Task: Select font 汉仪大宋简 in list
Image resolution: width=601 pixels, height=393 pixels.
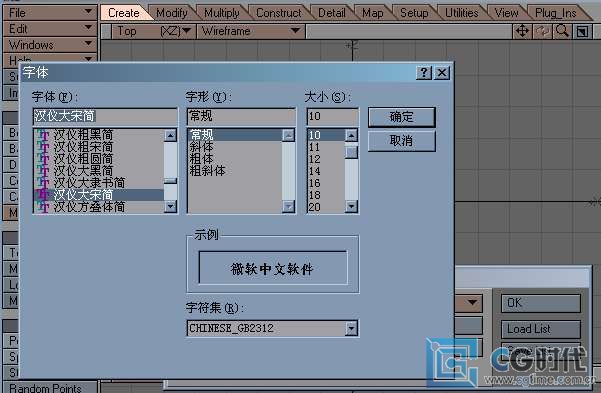Action: (x=99, y=195)
